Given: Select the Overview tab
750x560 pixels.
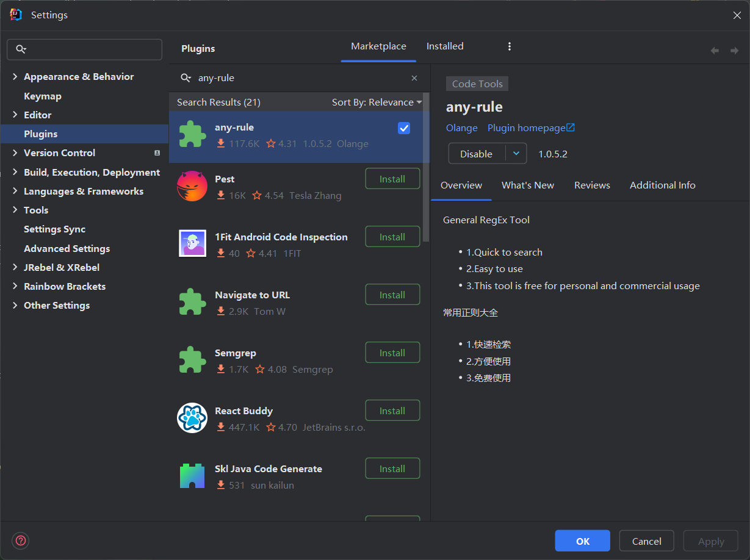Looking at the screenshot, I should (461, 185).
